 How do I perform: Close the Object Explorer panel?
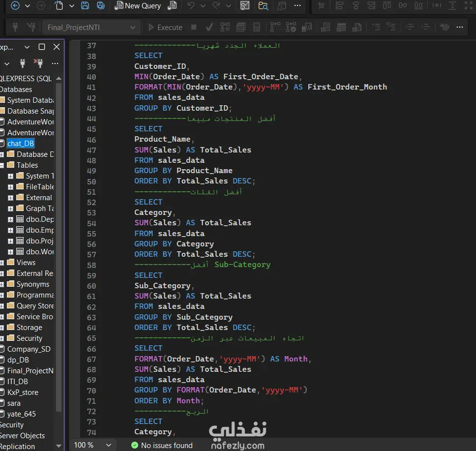(57, 47)
